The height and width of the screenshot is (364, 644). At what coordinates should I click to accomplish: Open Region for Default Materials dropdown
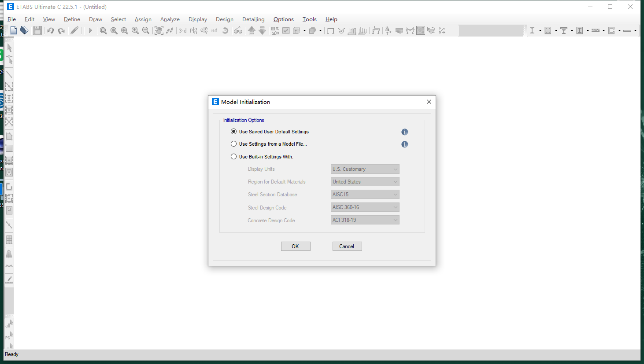[365, 182]
